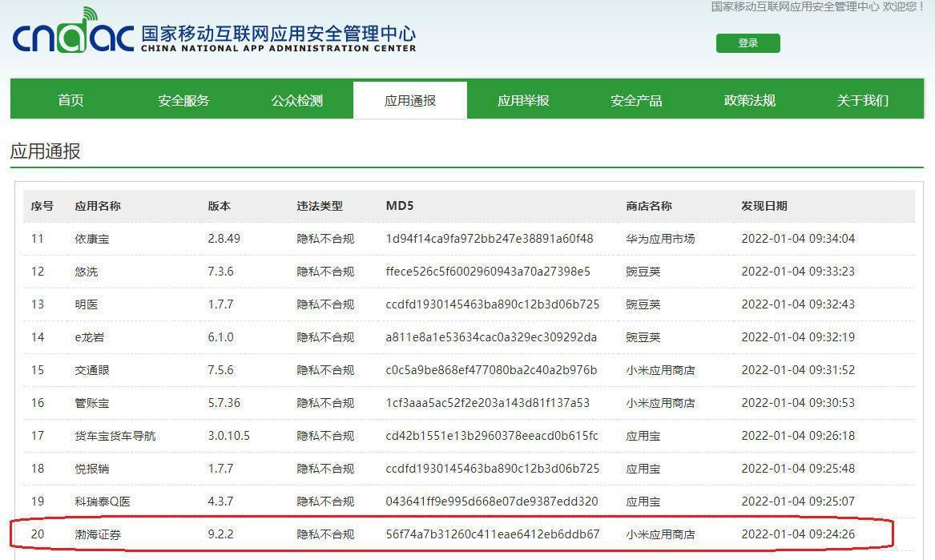The height and width of the screenshot is (560, 935).
Task: Click the 违法类型 column header
Action: coord(320,206)
